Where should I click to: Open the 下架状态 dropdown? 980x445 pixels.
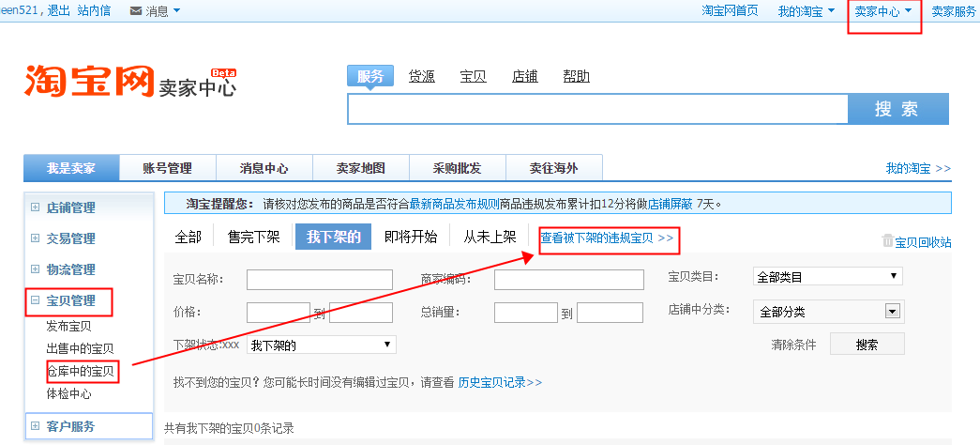(322, 345)
